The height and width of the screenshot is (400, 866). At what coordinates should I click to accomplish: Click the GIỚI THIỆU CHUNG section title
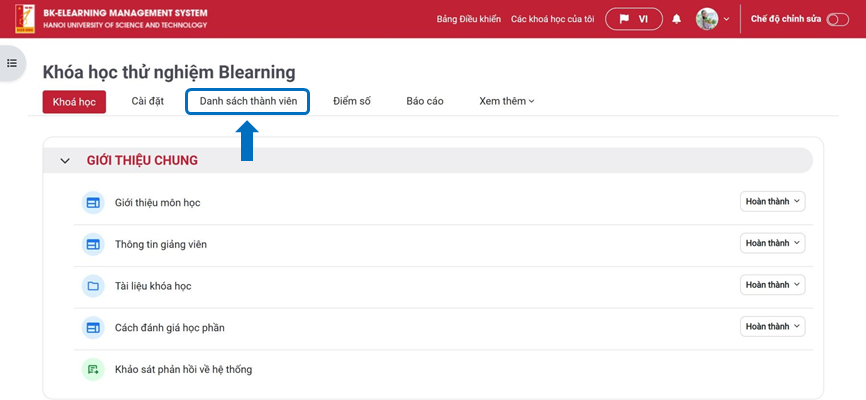(x=142, y=161)
